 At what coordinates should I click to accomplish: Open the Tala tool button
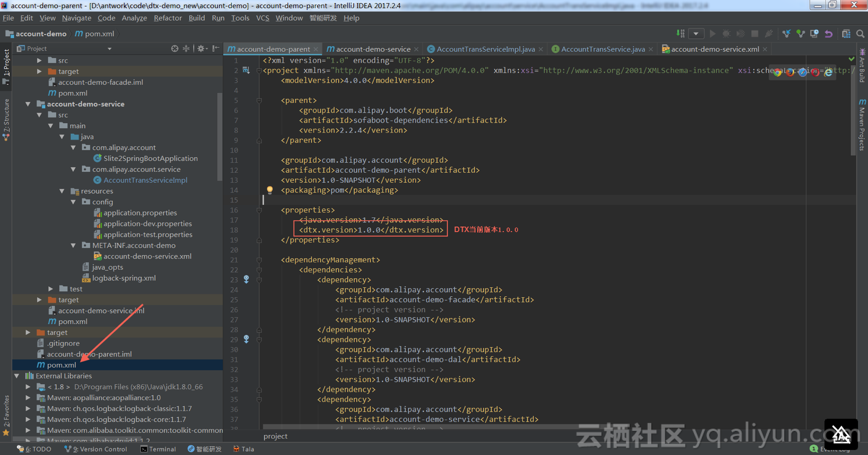click(244, 449)
